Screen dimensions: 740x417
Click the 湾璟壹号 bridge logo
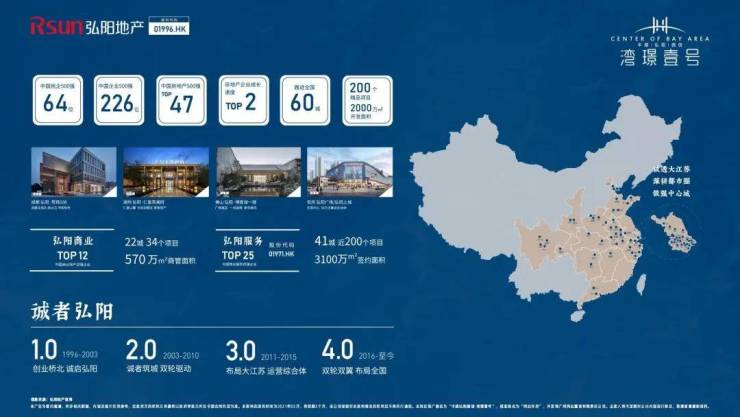[657, 42]
